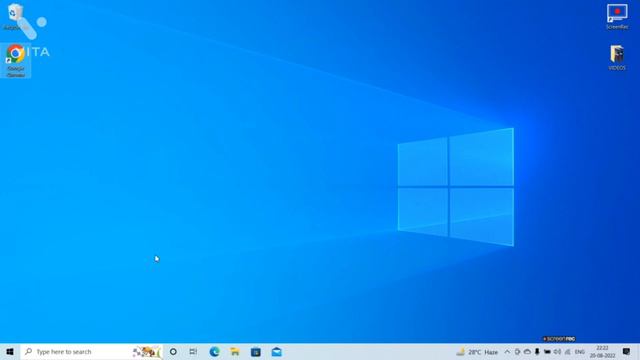Open the volume control tray icon

[558, 351]
